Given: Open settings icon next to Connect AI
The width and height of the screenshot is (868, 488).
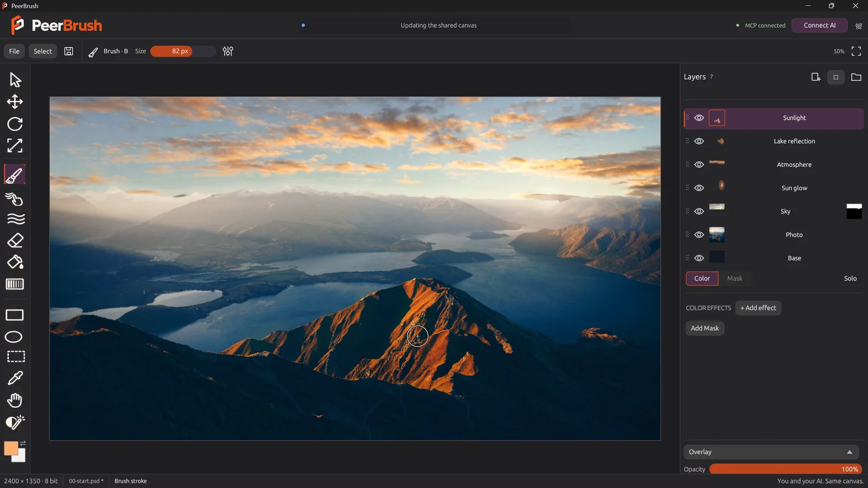Looking at the screenshot, I should (859, 25).
